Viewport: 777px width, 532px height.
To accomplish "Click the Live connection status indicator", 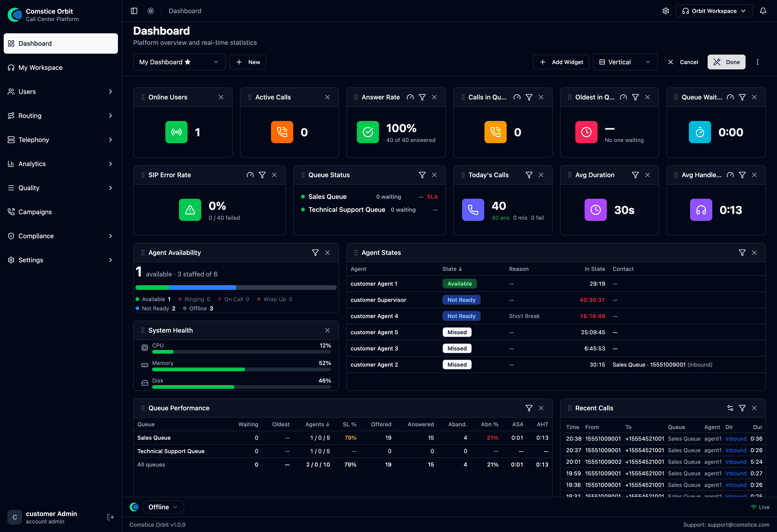I will pos(760,507).
